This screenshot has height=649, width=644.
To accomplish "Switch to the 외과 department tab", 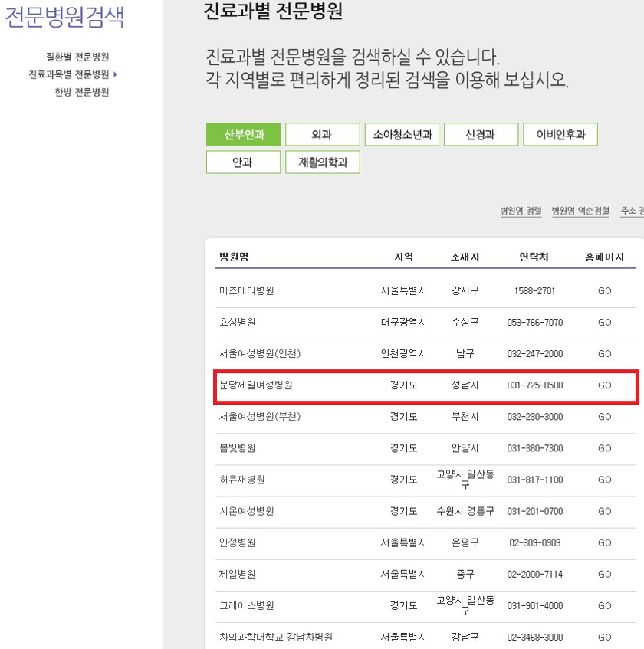I will tap(322, 134).
